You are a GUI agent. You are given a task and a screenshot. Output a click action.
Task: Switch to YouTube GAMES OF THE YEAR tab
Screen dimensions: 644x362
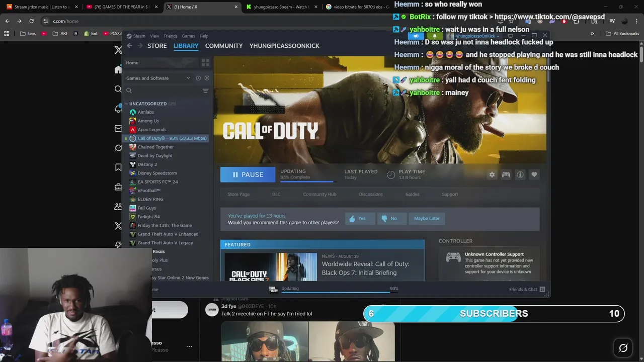[x=122, y=7]
